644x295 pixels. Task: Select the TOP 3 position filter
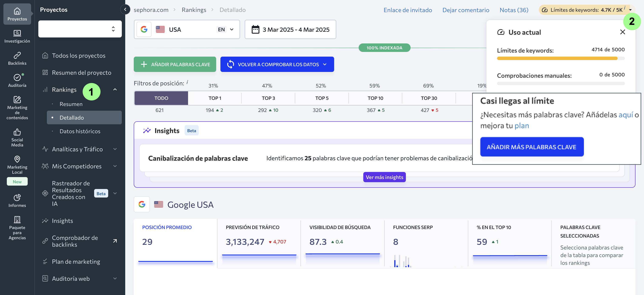tap(268, 98)
